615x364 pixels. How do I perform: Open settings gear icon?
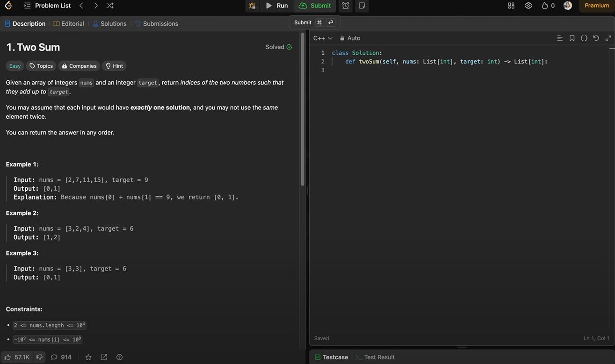[528, 6]
